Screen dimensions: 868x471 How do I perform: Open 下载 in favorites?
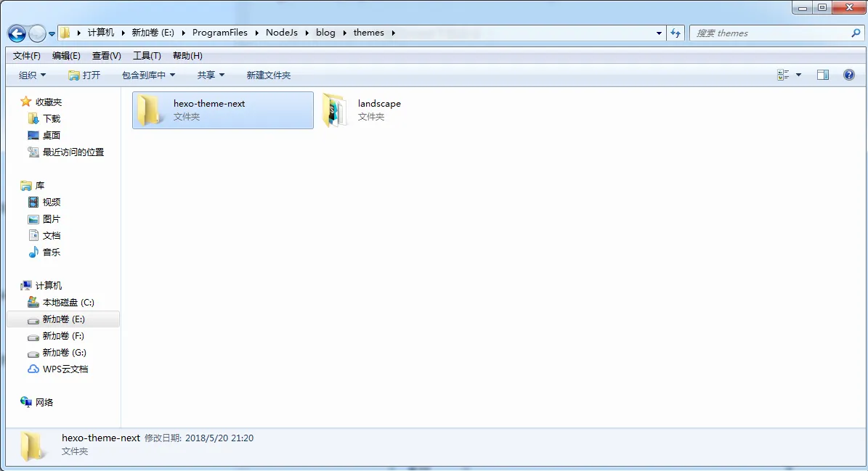52,119
